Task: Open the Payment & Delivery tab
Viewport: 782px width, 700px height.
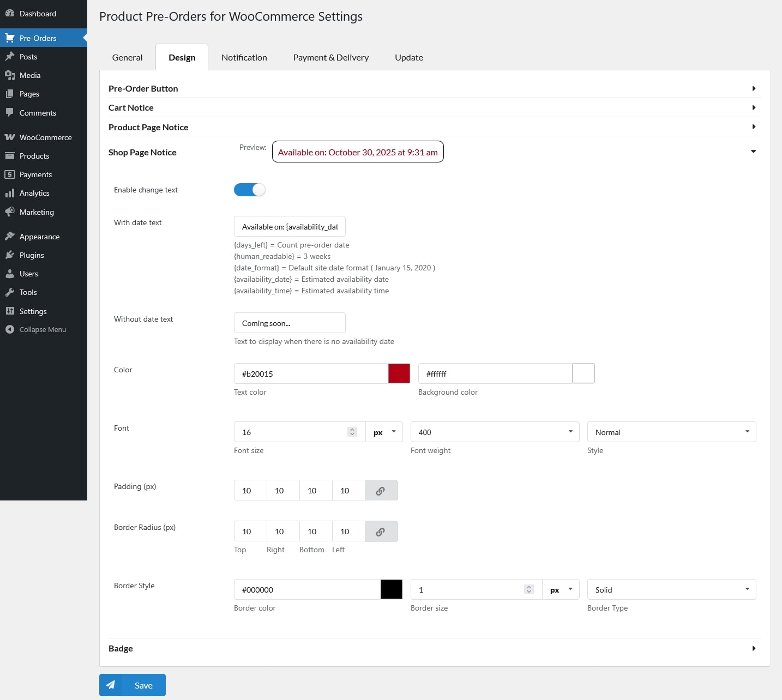Action: (x=330, y=58)
